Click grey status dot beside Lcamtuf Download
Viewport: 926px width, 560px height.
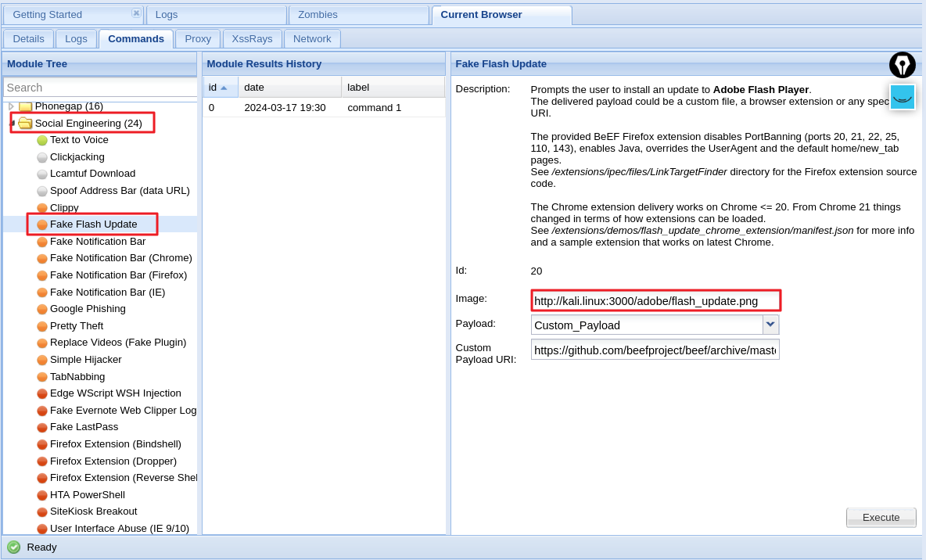pos(42,174)
